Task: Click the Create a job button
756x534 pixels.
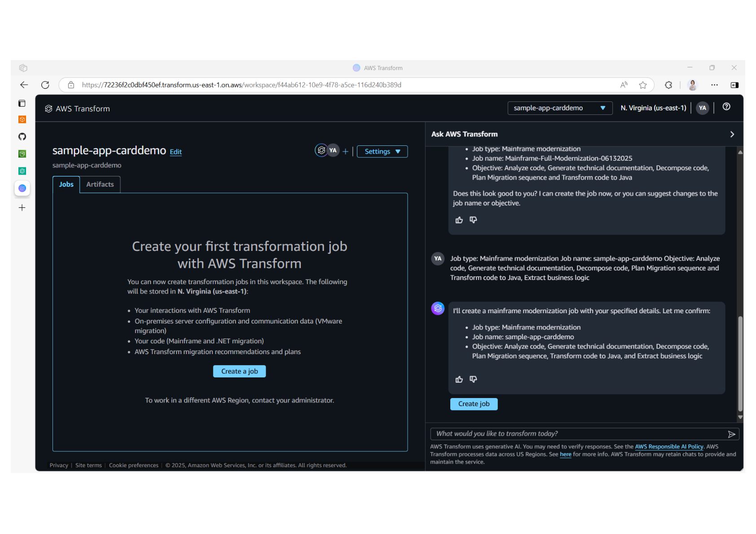Action: click(x=239, y=371)
